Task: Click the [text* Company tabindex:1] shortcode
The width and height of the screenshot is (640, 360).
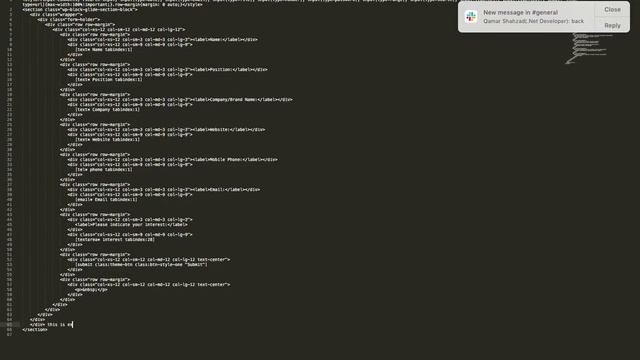Action: point(107,109)
